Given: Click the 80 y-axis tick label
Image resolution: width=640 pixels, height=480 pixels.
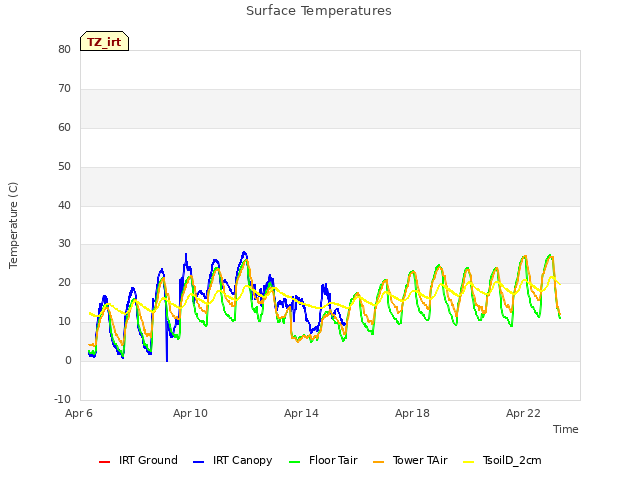Looking at the screenshot, I should 64,49.
